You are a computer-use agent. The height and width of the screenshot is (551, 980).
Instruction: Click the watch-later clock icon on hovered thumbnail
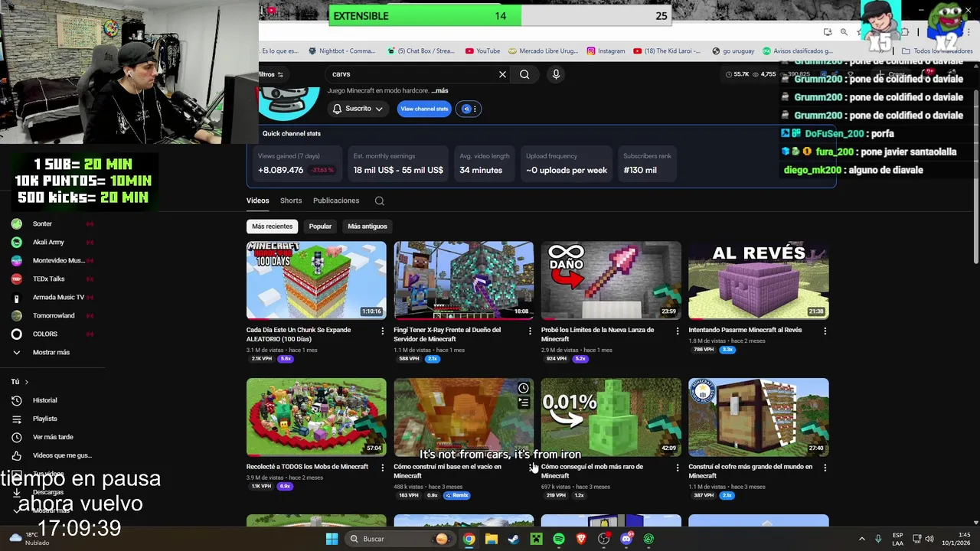524,388
